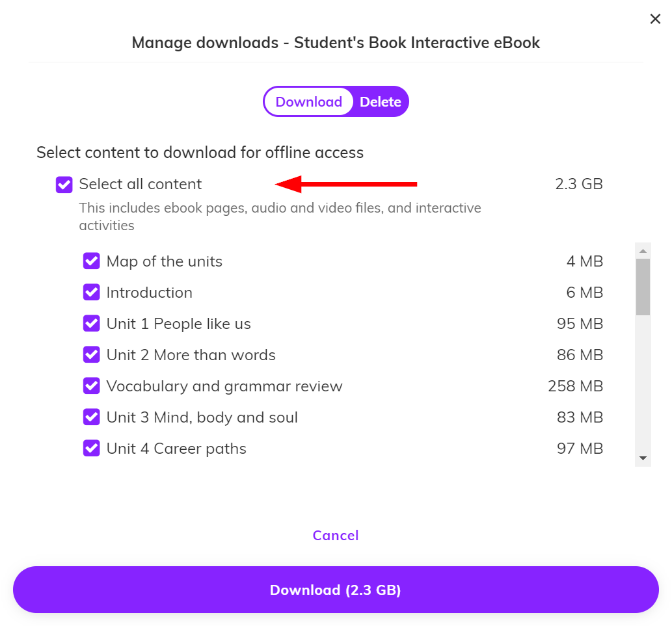Uncheck Map of the units checkbox
Screen dimensions: 672x626
[x=91, y=261]
